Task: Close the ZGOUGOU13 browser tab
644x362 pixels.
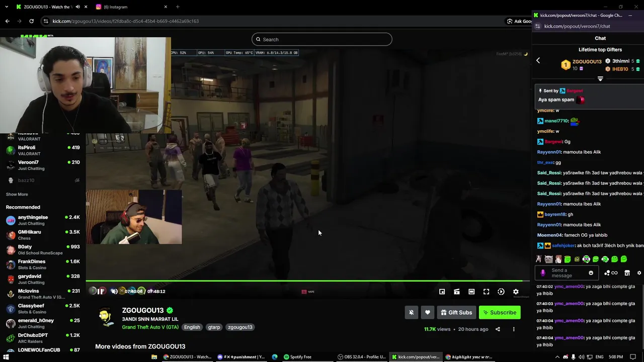Action: 86,7
